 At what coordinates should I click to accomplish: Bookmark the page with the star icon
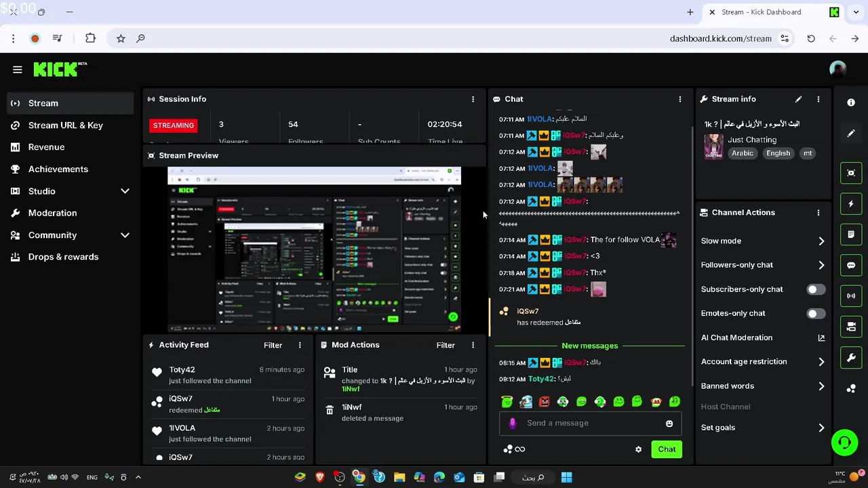point(121,39)
